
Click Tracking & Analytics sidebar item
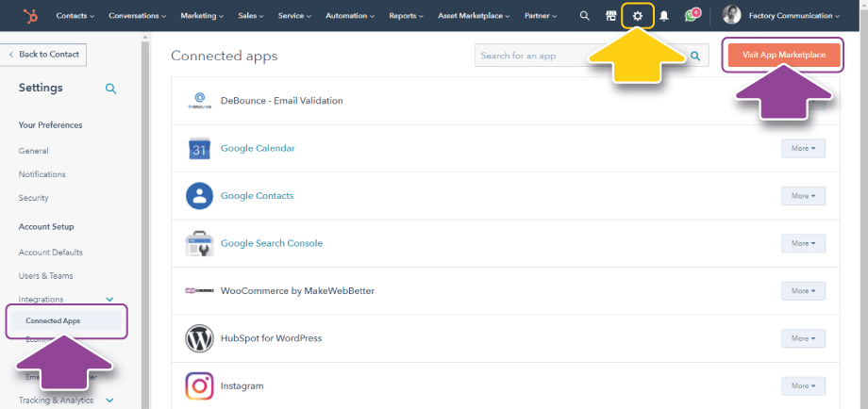56,401
